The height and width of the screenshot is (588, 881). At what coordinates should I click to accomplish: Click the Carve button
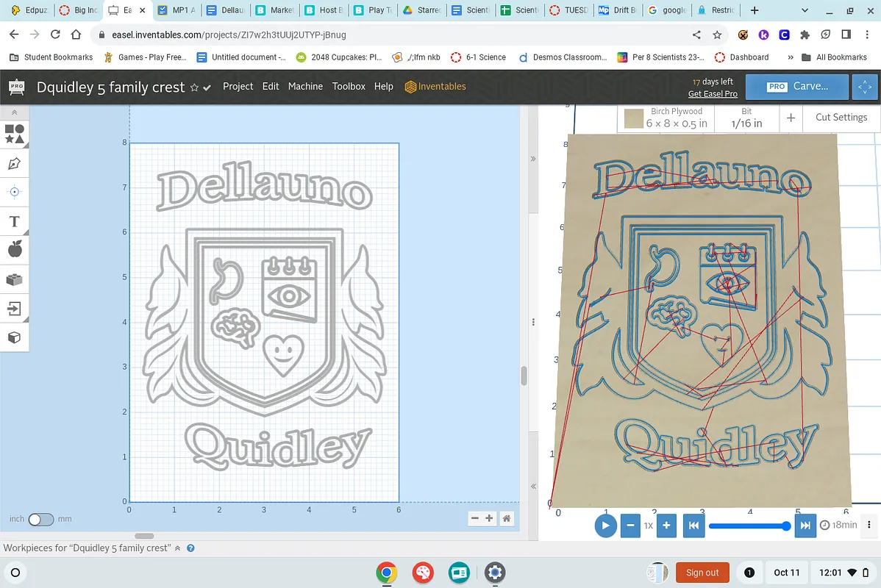click(x=798, y=86)
